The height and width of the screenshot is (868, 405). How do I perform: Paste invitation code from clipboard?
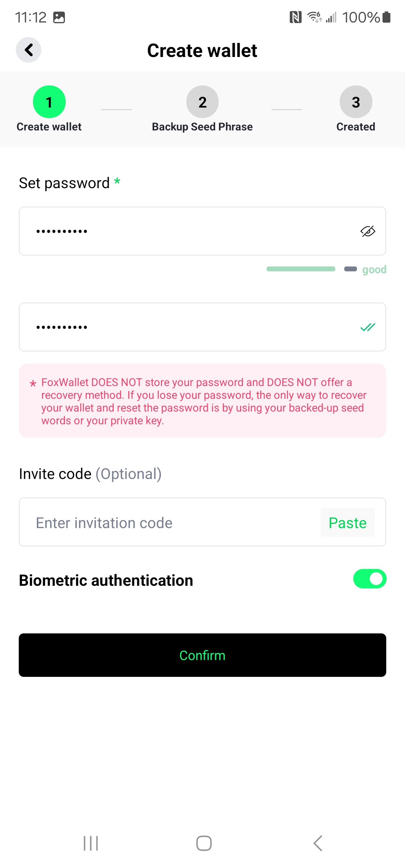pyautogui.click(x=347, y=522)
